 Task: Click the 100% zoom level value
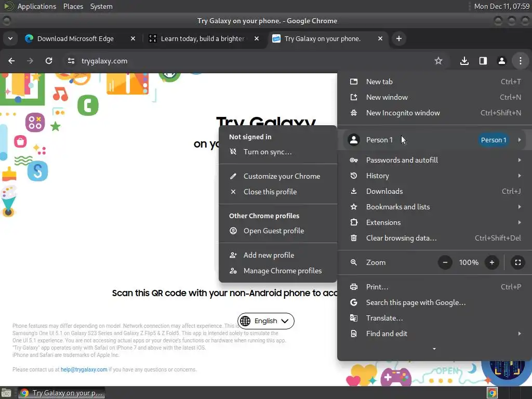[469, 262]
